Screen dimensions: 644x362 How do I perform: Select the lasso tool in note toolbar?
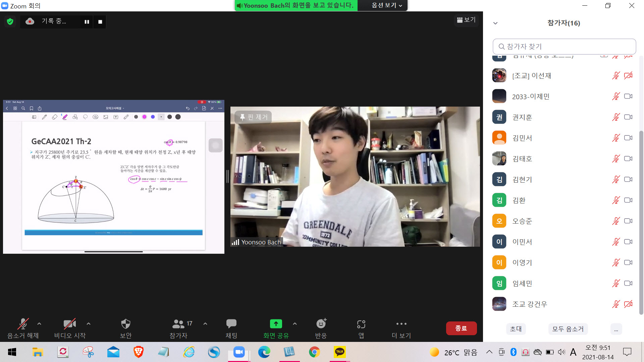pyautogui.click(x=85, y=117)
